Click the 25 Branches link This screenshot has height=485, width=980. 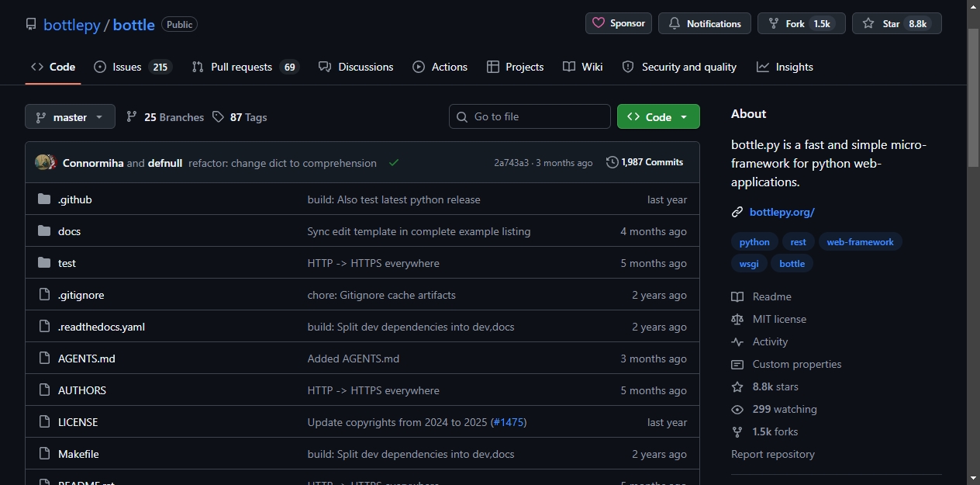pyautogui.click(x=165, y=117)
